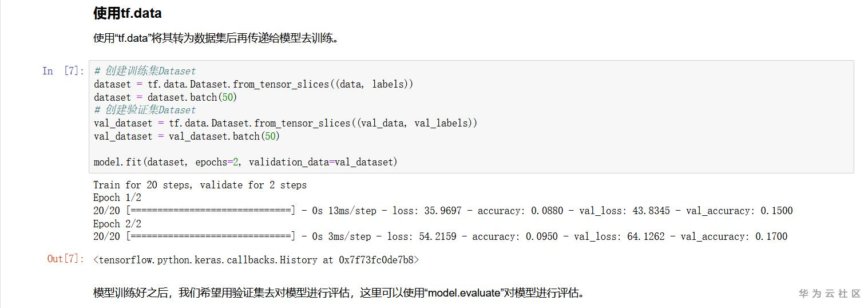Click the 使用tf.data section heading
The height and width of the screenshot is (308, 868).
[127, 13]
